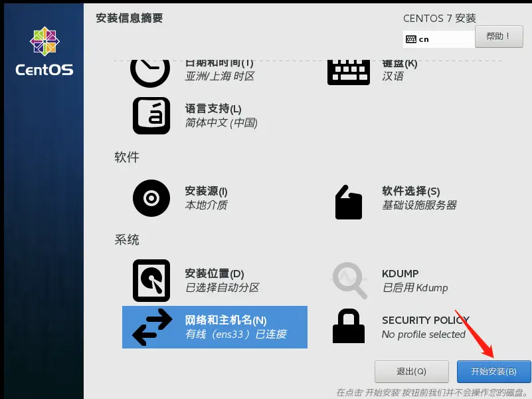Open software selection via the package icon
Viewport: 532px width, 399px height.
click(349, 201)
